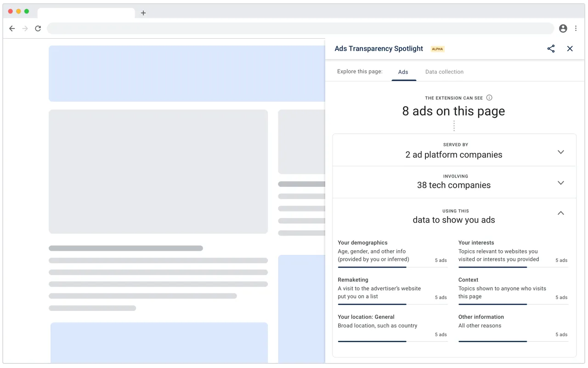Open a new tab with the plus button
Screen dimensions: 588x368
pyautogui.click(x=143, y=13)
